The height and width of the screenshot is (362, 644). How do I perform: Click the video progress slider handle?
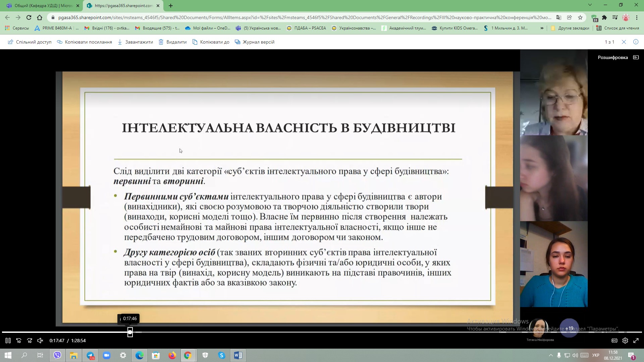[130, 332]
